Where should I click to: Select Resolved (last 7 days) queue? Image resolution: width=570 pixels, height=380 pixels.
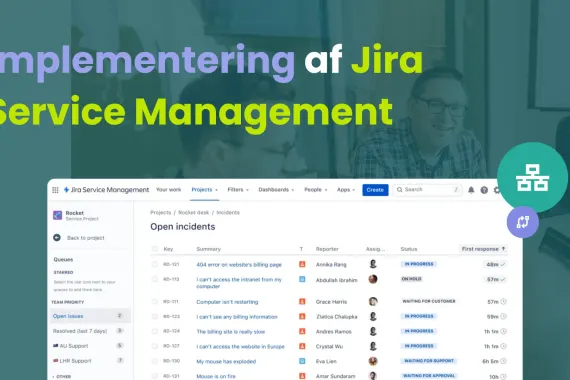[x=90, y=331]
